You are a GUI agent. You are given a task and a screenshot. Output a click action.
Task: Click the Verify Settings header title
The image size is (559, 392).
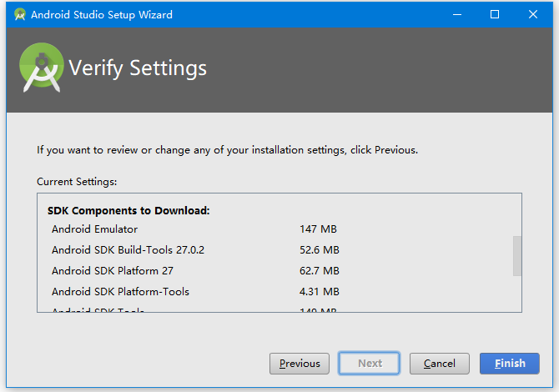click(x=138, y=68)
